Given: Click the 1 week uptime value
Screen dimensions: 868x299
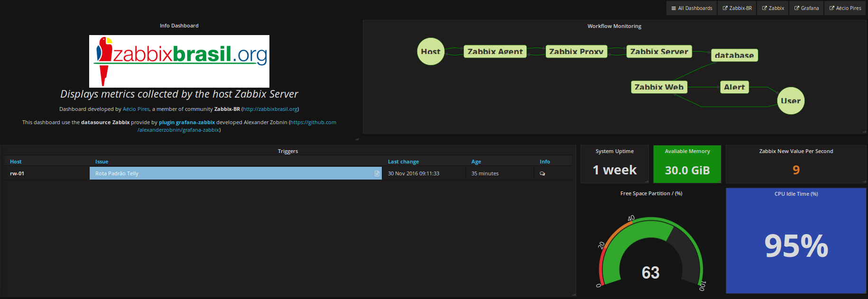Looking at the screenshot, I should 615,170.
